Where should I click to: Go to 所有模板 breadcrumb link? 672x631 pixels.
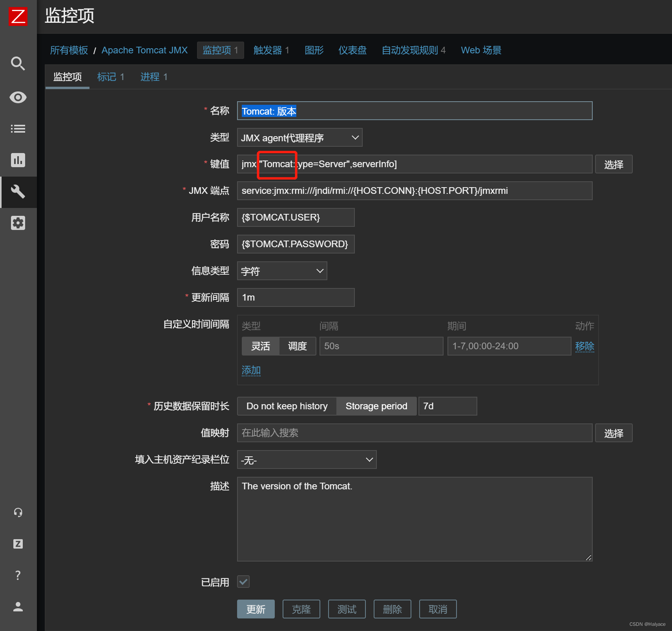69,50
